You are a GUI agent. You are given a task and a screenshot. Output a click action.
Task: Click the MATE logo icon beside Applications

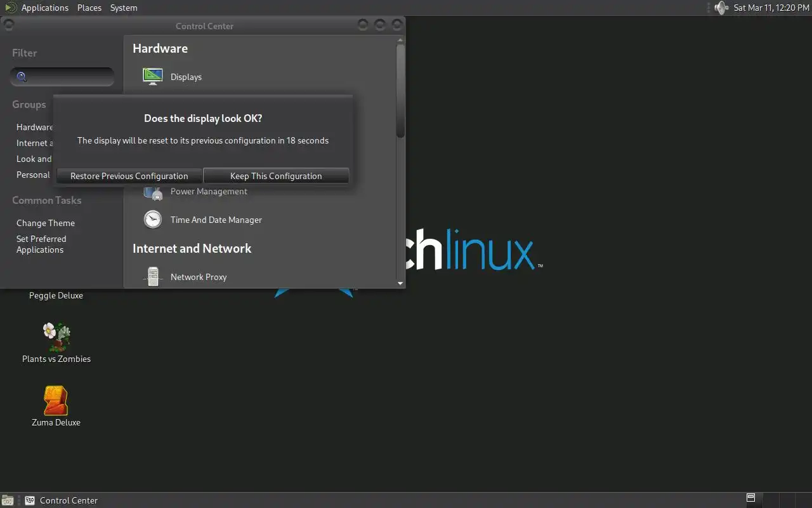(x=11, y=8)
